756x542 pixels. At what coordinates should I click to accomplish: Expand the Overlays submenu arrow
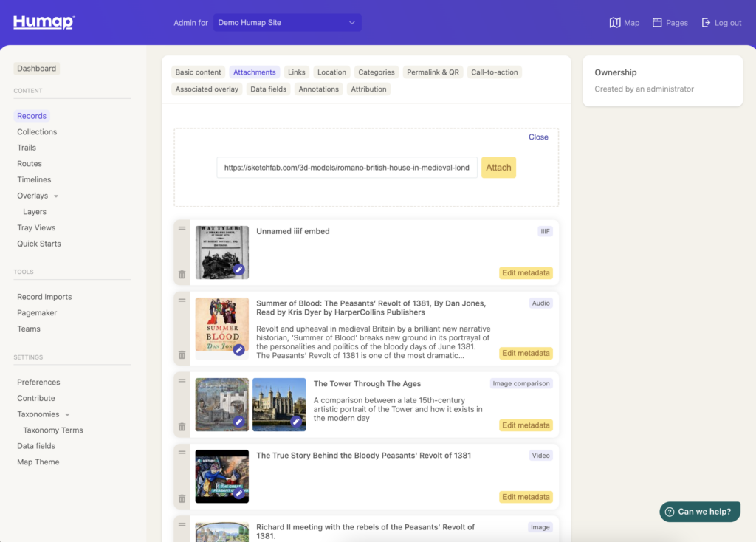coord(56,196)
